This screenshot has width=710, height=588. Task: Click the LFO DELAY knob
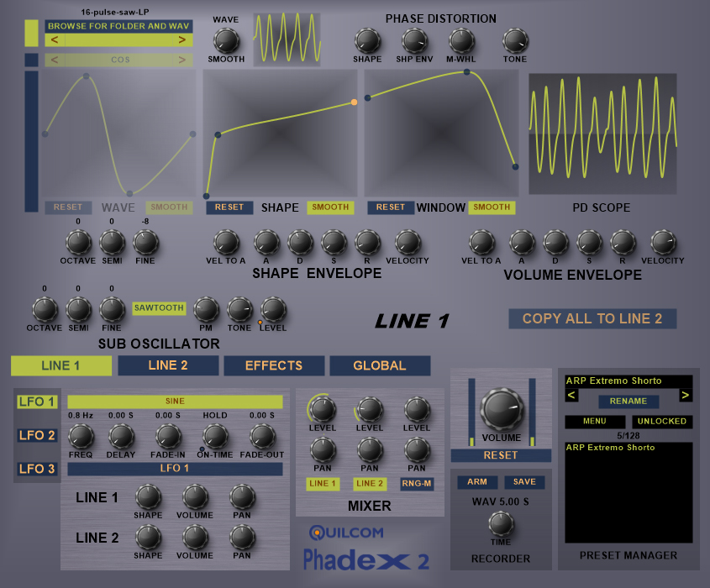[x=121, y=438]
